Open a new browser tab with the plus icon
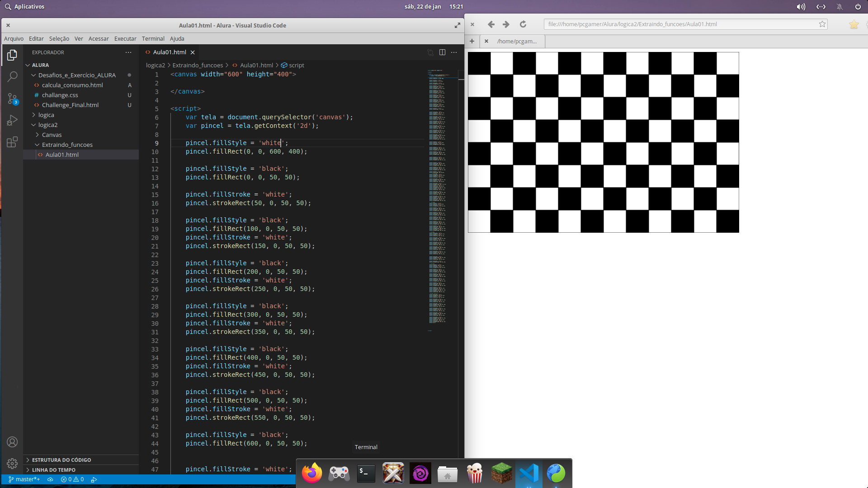Image resolution: width=868 pixels, height=488 pixels. [x=472, y=41]
